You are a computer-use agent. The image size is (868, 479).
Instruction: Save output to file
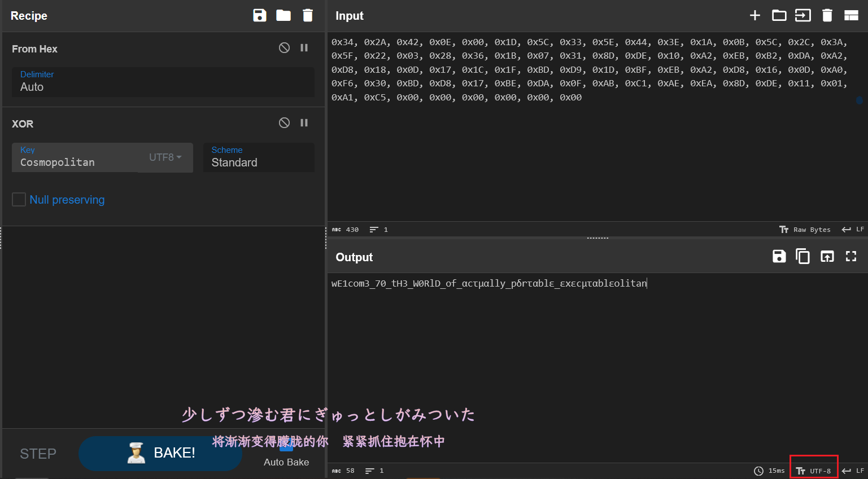(779, 257)
